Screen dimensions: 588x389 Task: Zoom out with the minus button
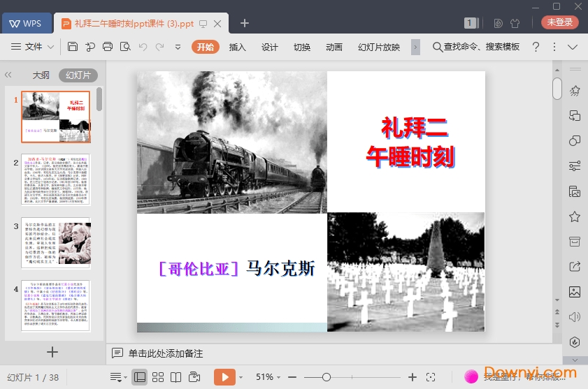[x=292, y=377]
